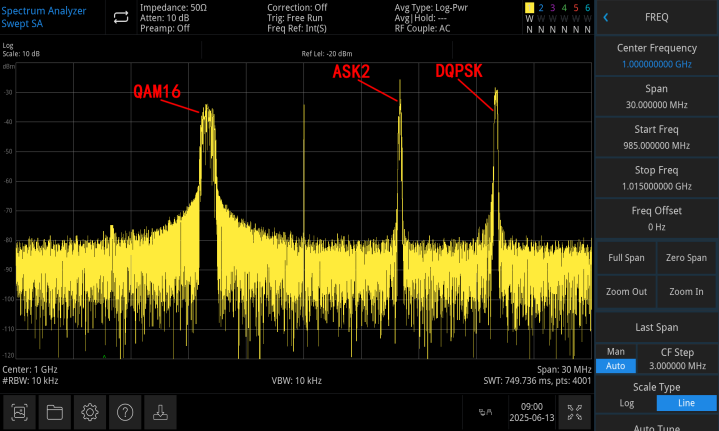The image size is (719, 431).
Task: Click the sweep mode loop icon
Action: tap(121, 17)
